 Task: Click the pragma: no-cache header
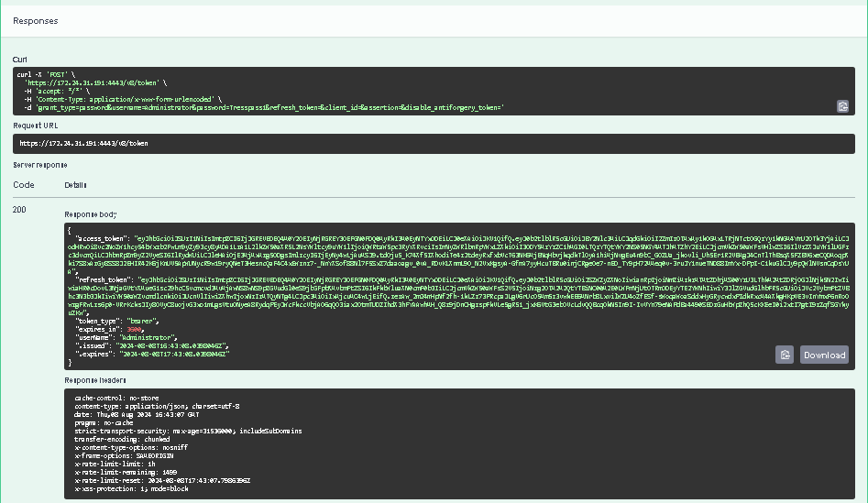[x=104, y=422]
